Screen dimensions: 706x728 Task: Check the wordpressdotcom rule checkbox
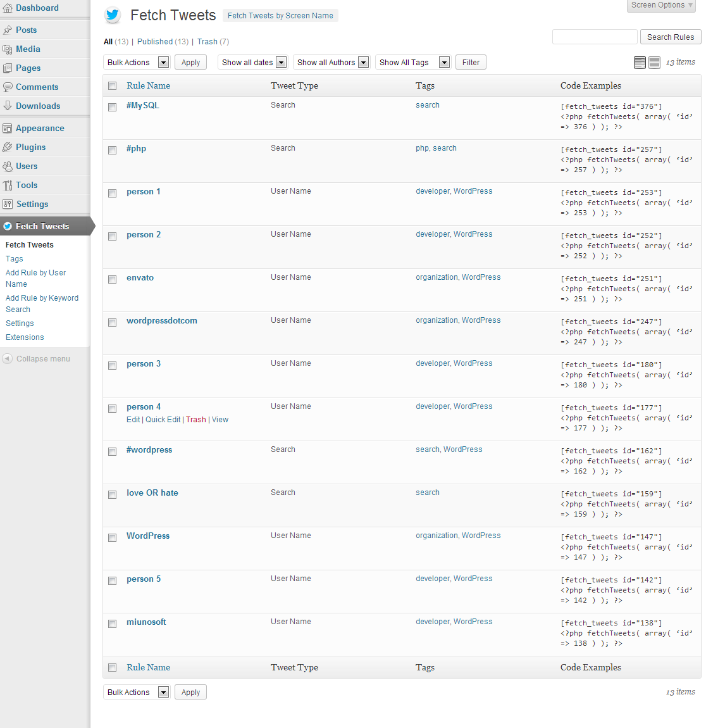(112, 323)
